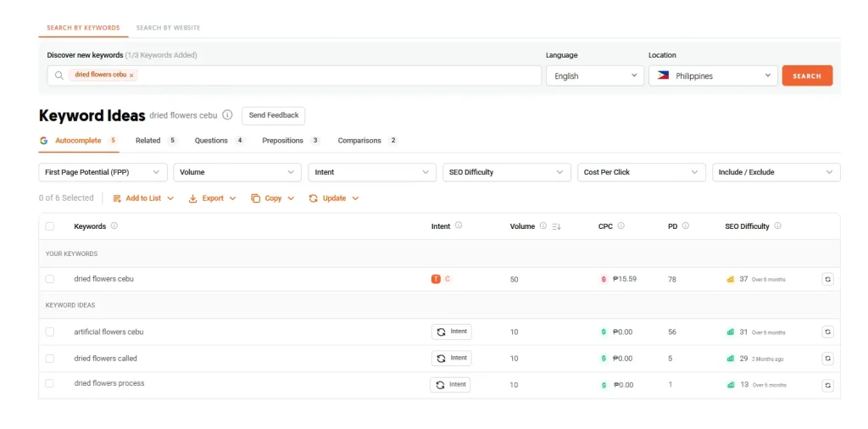Select the Comparisons tab
The width and height of the screenshot is (868, 429).
point(368,141)
